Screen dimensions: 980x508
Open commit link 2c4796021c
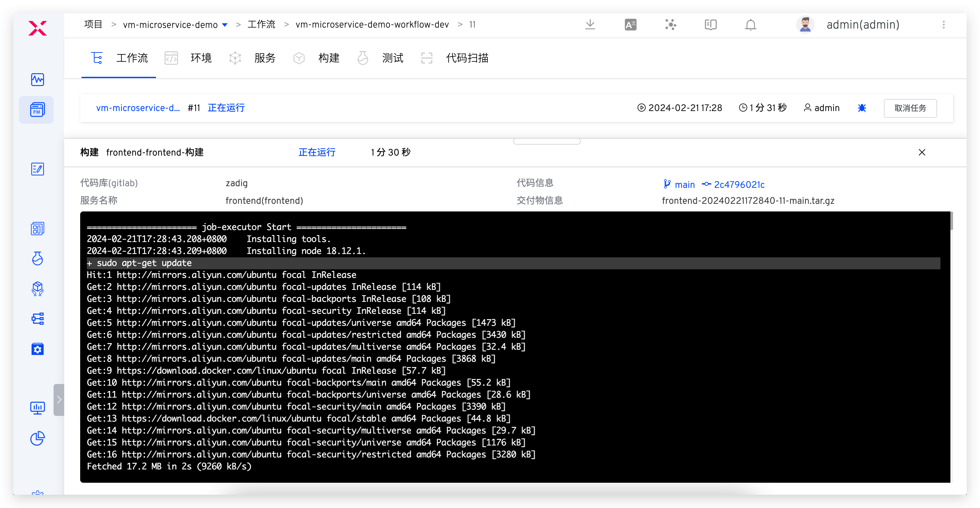739,185
